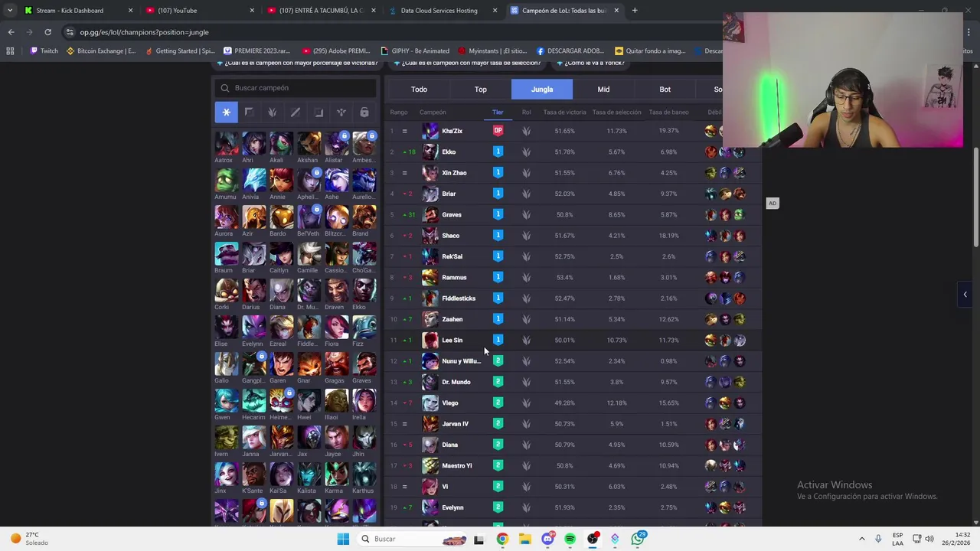Image resolution: width=980 pixels, height=551 pixels.
Task: Click in the Buscar campeón search field
Action: click(296, 88)
